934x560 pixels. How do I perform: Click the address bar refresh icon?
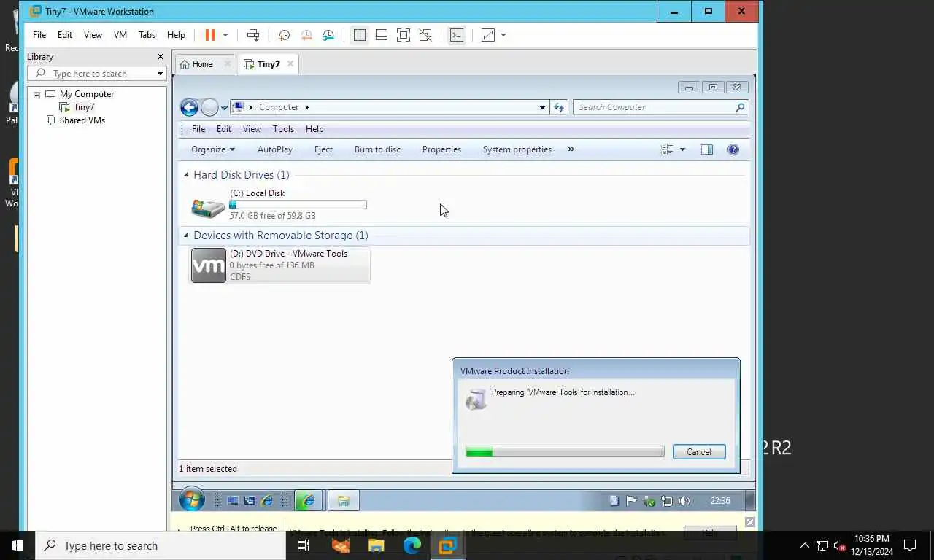[x=559, y=108]
